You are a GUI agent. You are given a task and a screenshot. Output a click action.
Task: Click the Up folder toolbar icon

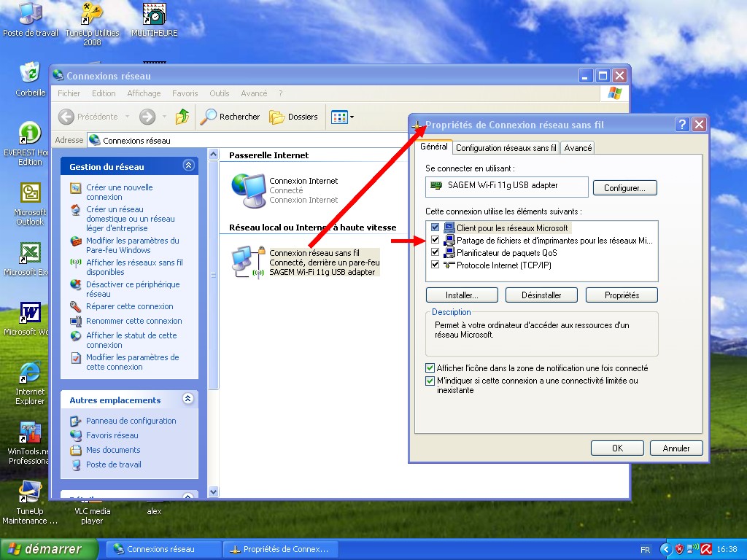click(x=182, y=117)
